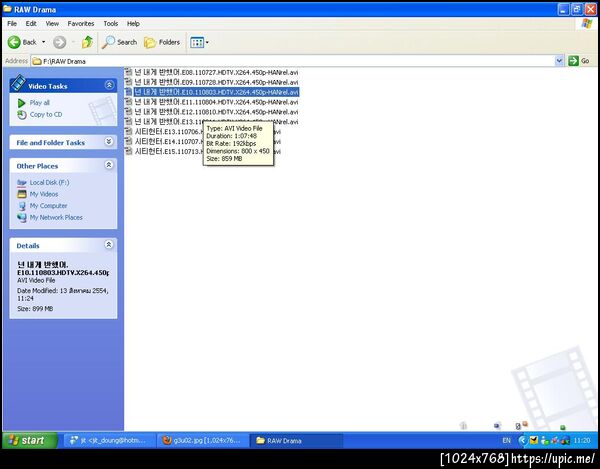Open the Back history dropdown arrow
This screenshot has width=600, height=469.
pos(43,42)
